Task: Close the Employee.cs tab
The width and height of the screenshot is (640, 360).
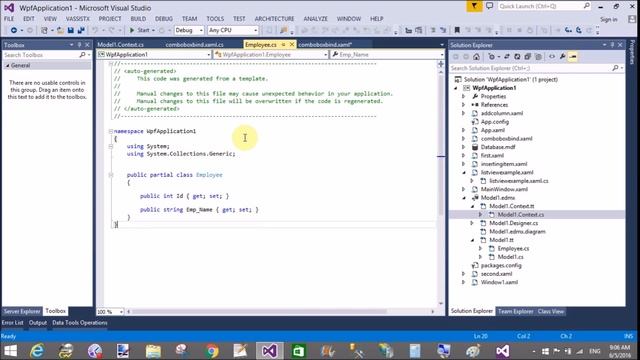Action: point(292,44)
